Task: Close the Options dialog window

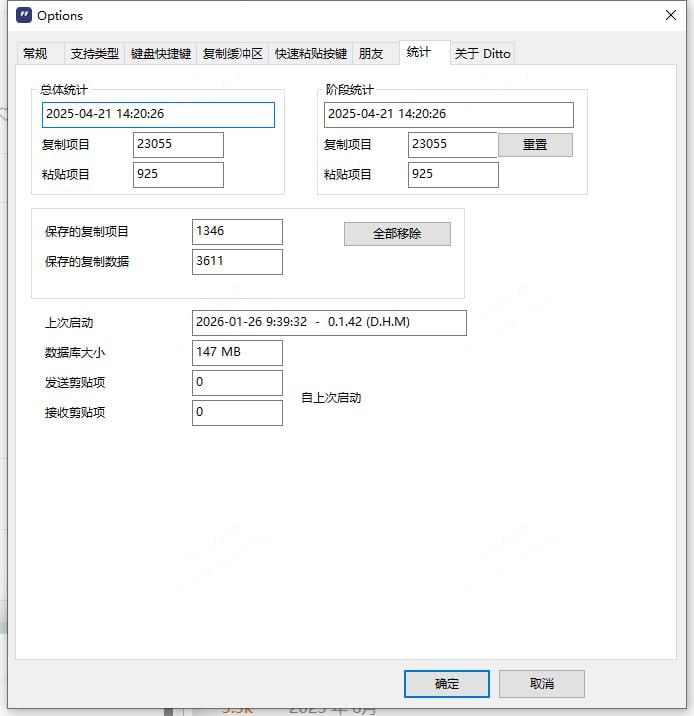Action: click(x=670, y=15)
